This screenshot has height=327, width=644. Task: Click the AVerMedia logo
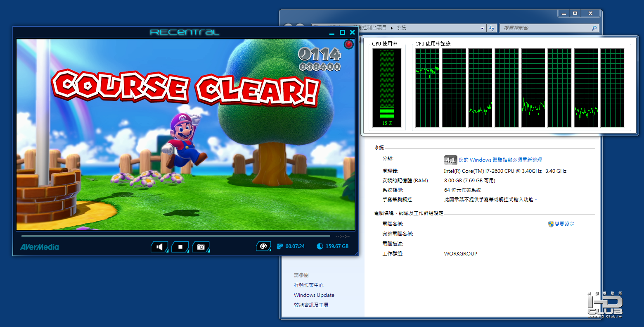[40, 247]
